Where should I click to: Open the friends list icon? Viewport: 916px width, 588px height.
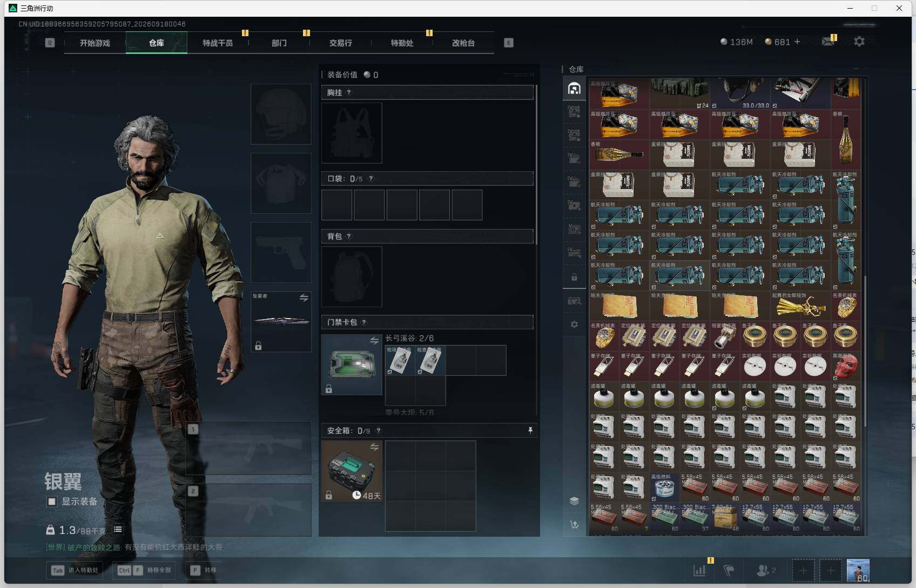tap(766, 570)
